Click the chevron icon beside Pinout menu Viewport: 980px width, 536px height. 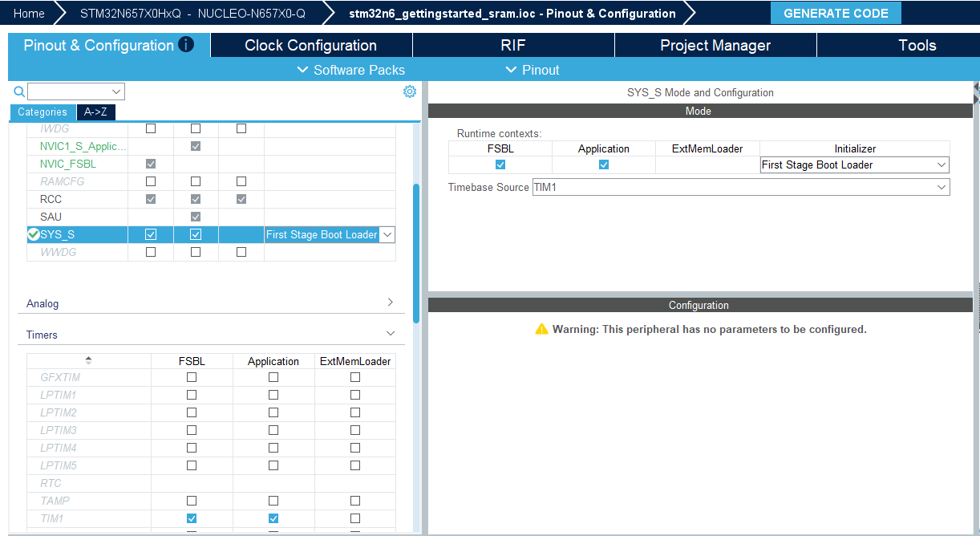pyautogui.click(x=511, y=70)
